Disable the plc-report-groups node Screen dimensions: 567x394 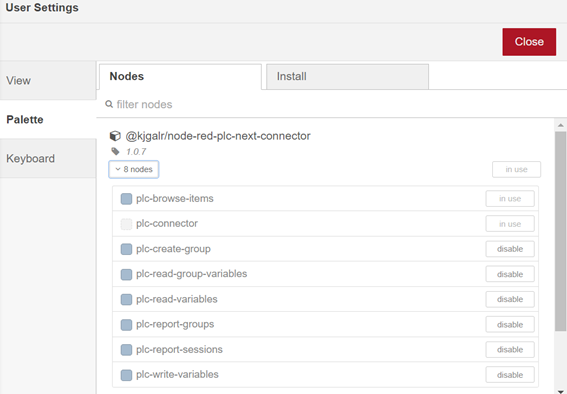click(x=510, y=325)
